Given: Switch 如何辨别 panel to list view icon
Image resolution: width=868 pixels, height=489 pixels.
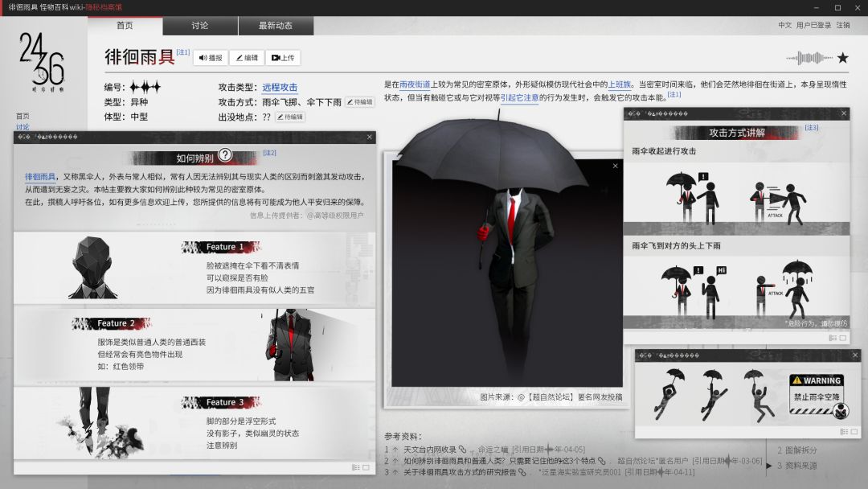Looking at the screenshot, I should (x=355, y=467).
